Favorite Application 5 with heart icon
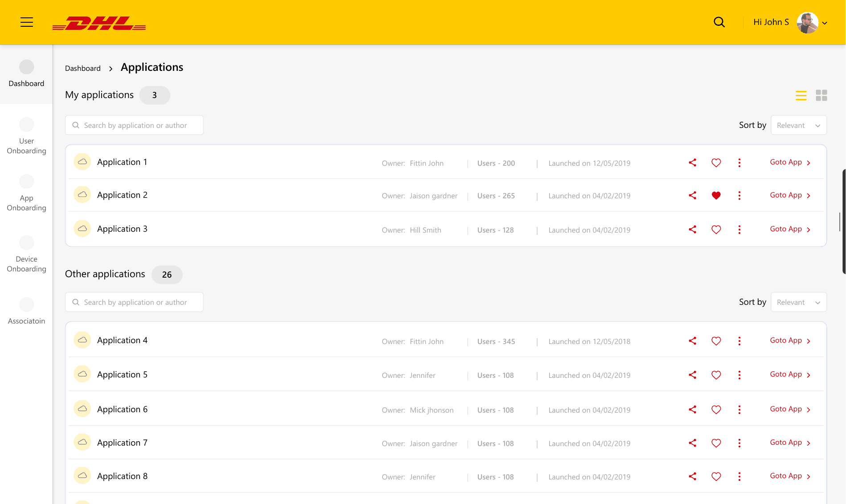This screenshot has width=846, height=504. click(716, 375)
